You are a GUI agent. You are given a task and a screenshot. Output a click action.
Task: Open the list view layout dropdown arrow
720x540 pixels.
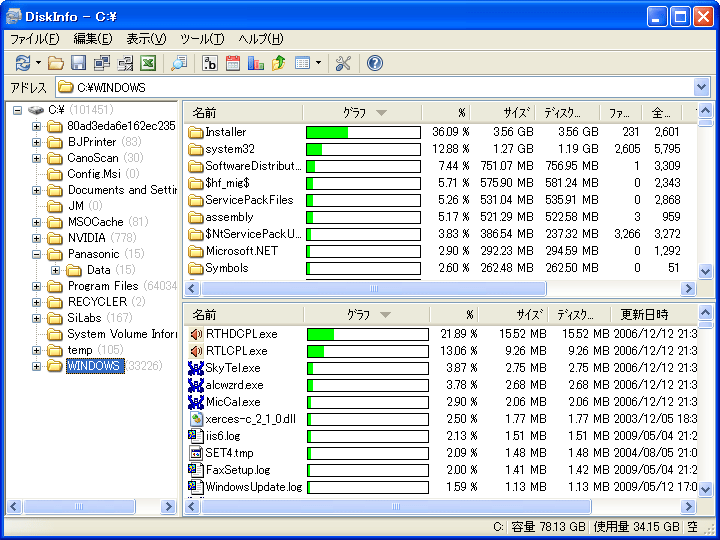[319, 63]
